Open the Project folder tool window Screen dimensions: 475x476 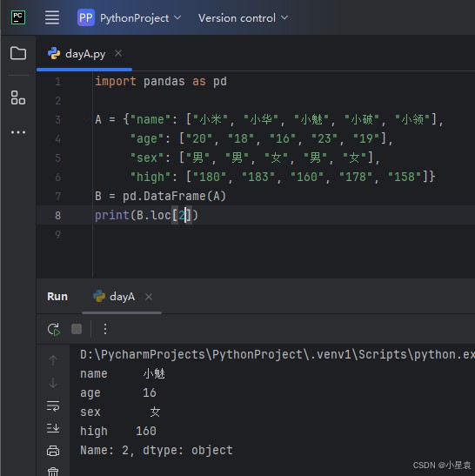coord(18,53)
